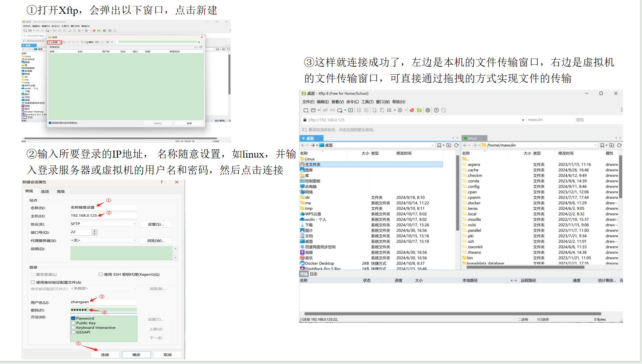Image resolution: width=642 pixels, height=364 pixels.
Task: Open the 文件(F) menu in the right Xftp window
Action: click(308, 102)
